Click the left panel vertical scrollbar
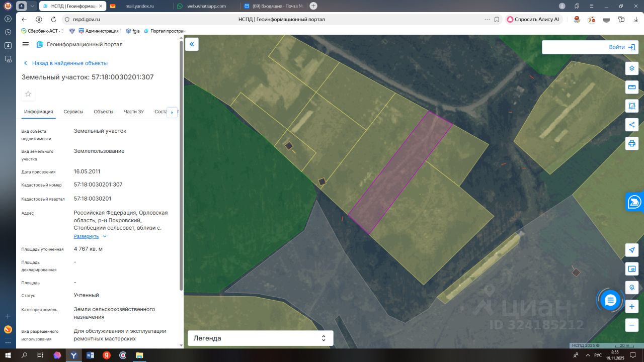 coord(181,165)
